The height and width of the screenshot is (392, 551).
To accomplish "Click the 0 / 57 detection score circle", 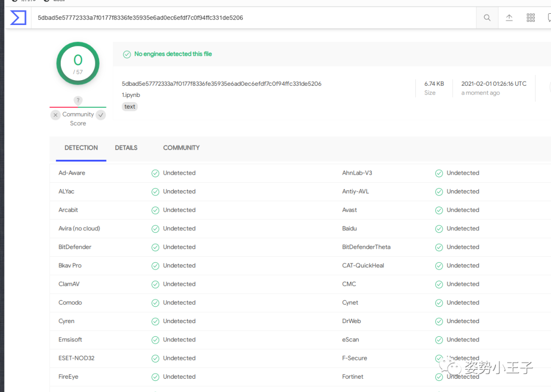I will click(x=78, y=64).
